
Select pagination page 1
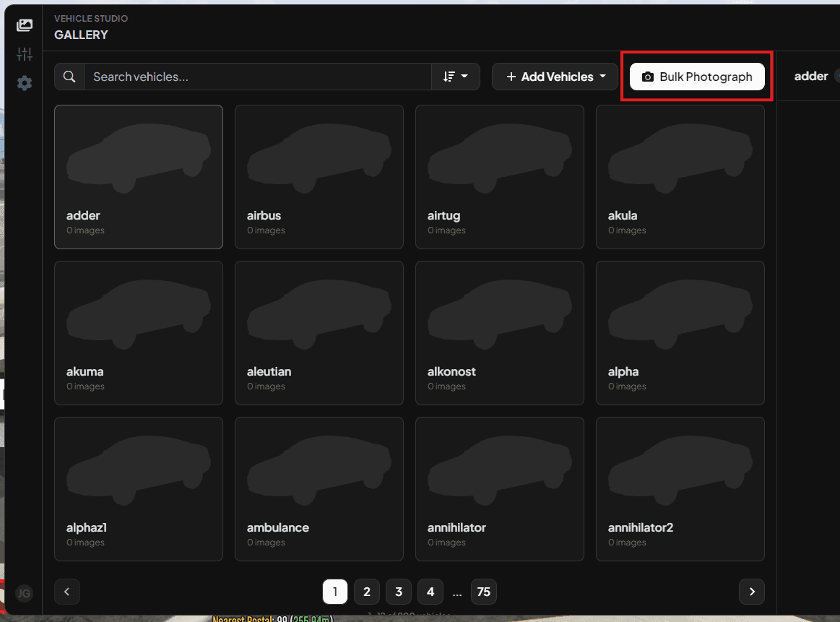pyautogui.click(x=335, y=592)
